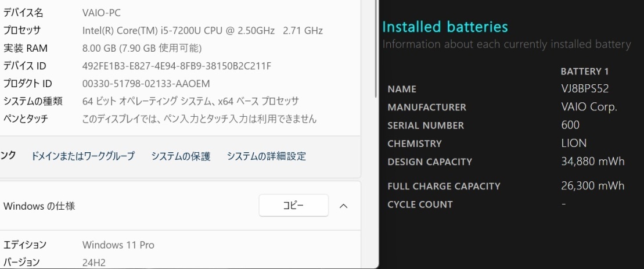Open システムの詳細設定 link

(267, 156)
